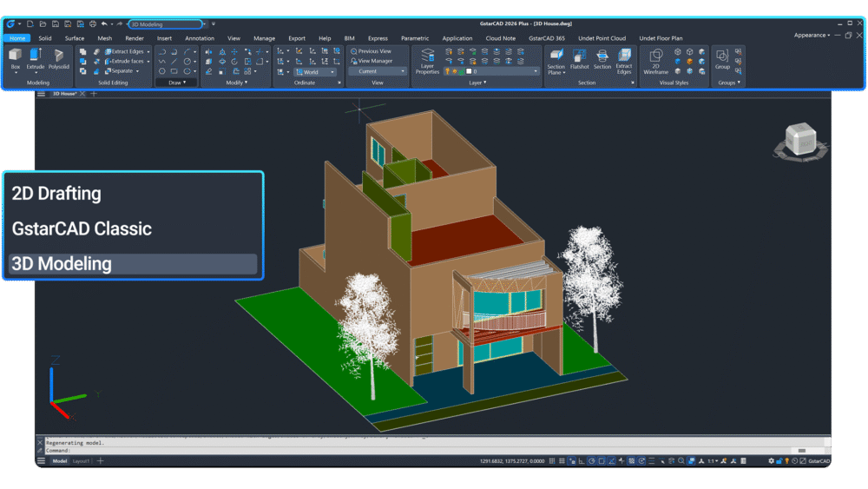The width and height of the screenshot is (868, 489).
Task: Apply 2D Wireframe visual style
Action: click(x=656, y=61)
